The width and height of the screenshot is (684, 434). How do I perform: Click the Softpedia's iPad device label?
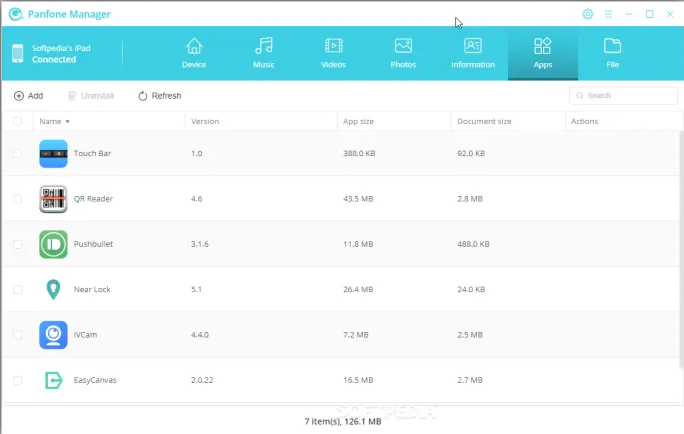[x=61, y=48]
